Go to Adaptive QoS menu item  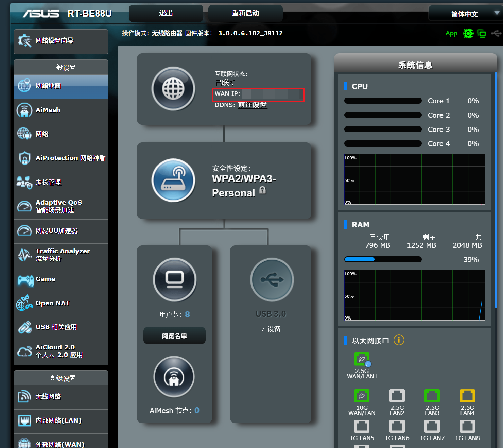click(61, 207)
